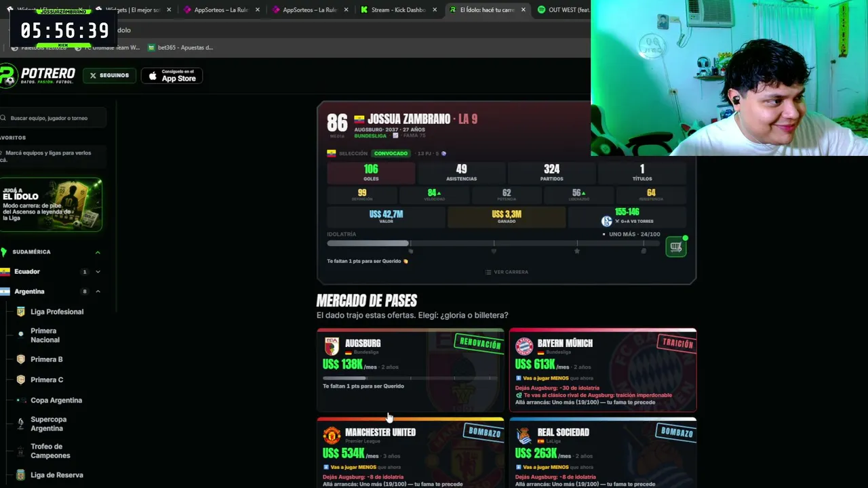Click the Primera B shield icon
868x488 pixels.
pos(20,359)
